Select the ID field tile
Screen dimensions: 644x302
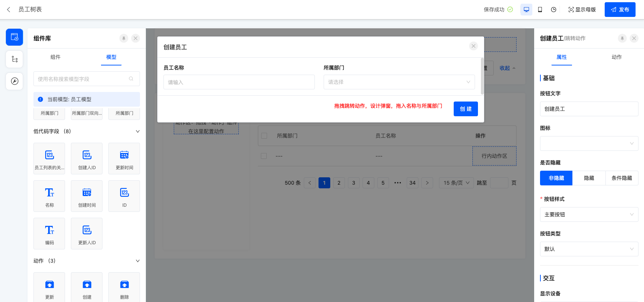pos(124,196)
